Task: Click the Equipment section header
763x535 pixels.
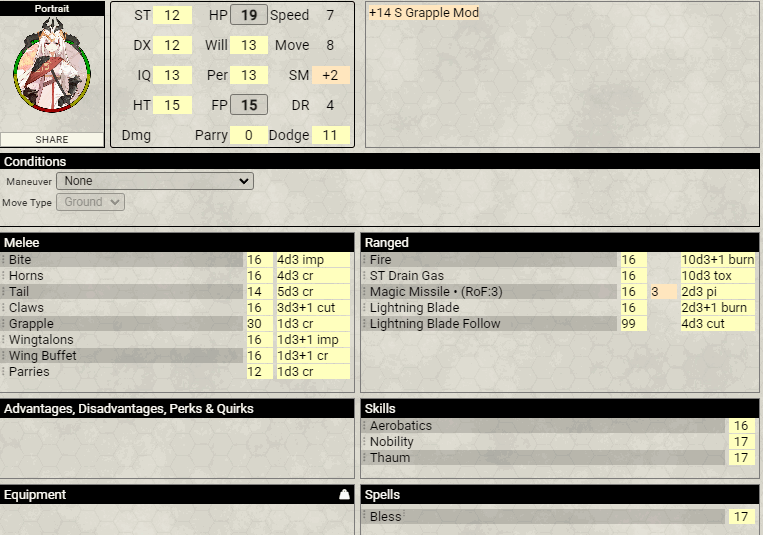Action: click(x=177, y=495)
